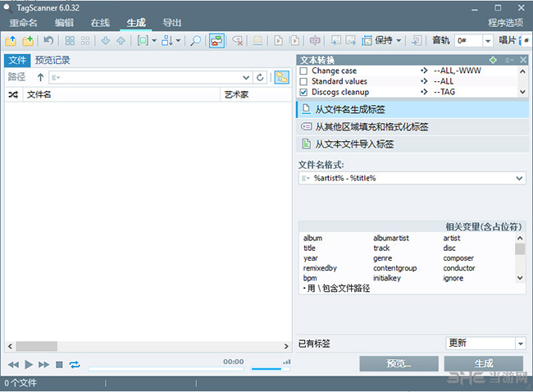Go up one folder with the path arrow
The width and height of the screenshot is (533, 392).
coord(40,78)
